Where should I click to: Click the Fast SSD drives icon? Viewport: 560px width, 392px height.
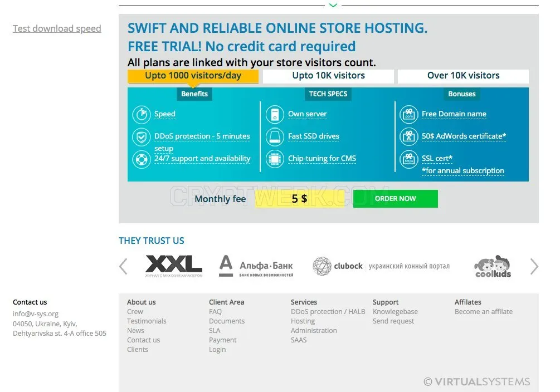(x=275, y=137)
